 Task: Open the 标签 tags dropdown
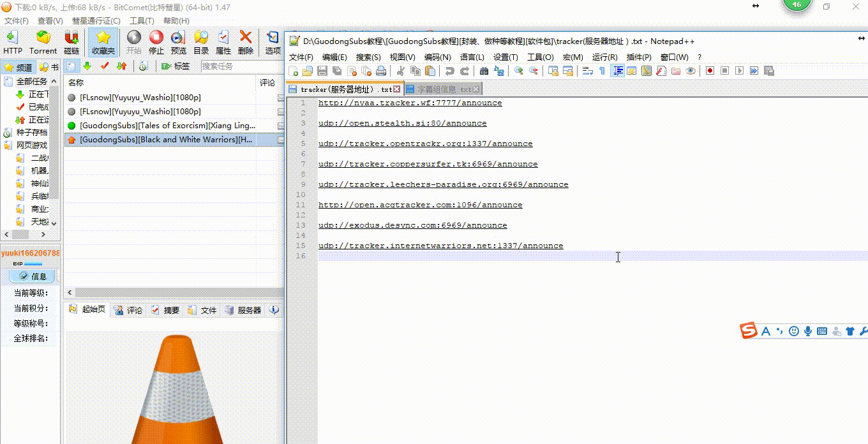point(176,66)
